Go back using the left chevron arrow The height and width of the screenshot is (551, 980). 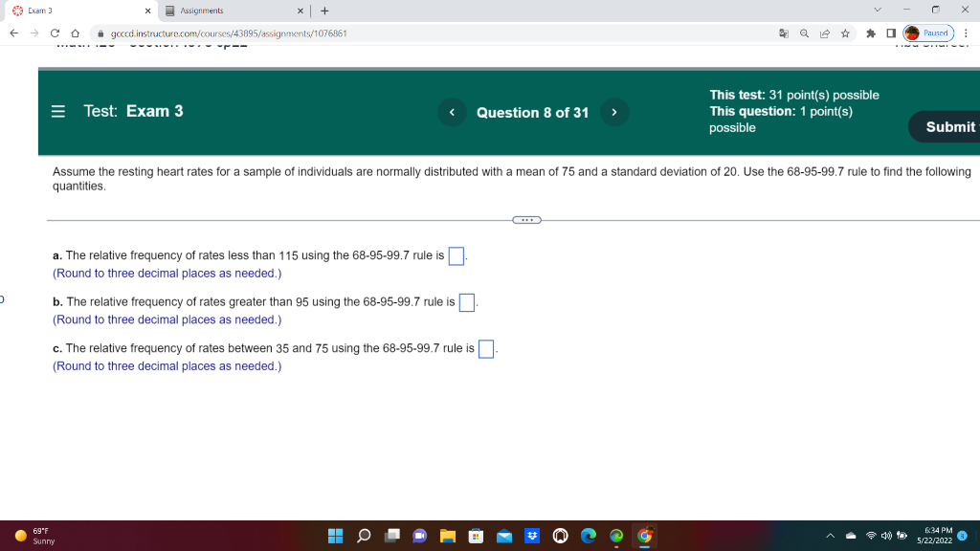pos(451,112)
